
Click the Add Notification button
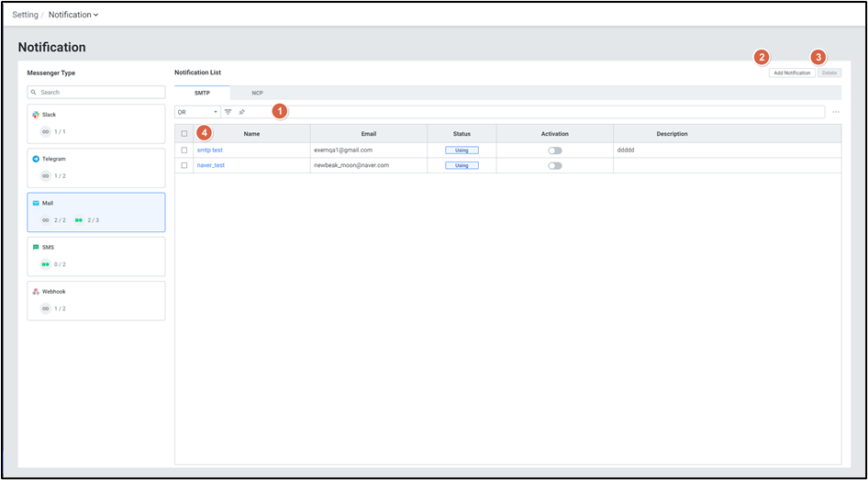pos(791,73)
